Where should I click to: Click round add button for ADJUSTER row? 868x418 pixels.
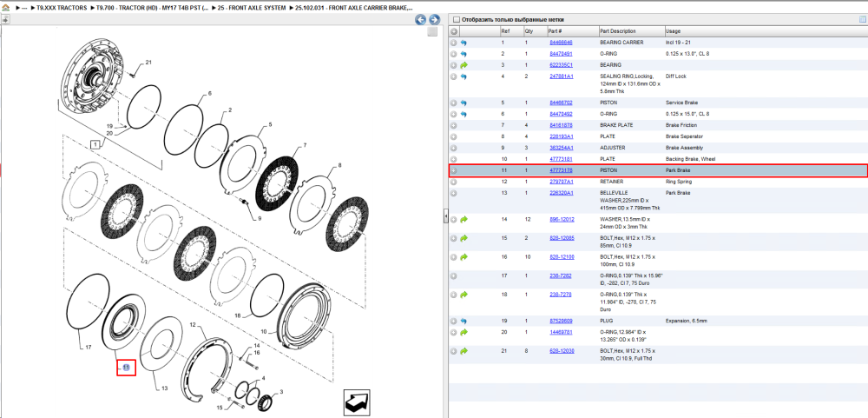pyautogui.click(x=453, y=148)
